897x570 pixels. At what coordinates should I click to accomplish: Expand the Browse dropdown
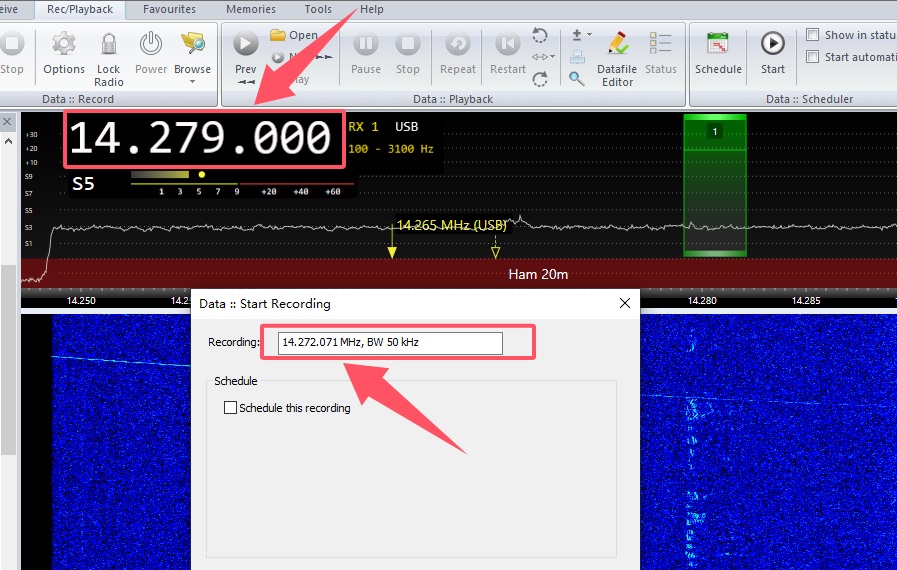pyautogui.click(x=192, y=80)
